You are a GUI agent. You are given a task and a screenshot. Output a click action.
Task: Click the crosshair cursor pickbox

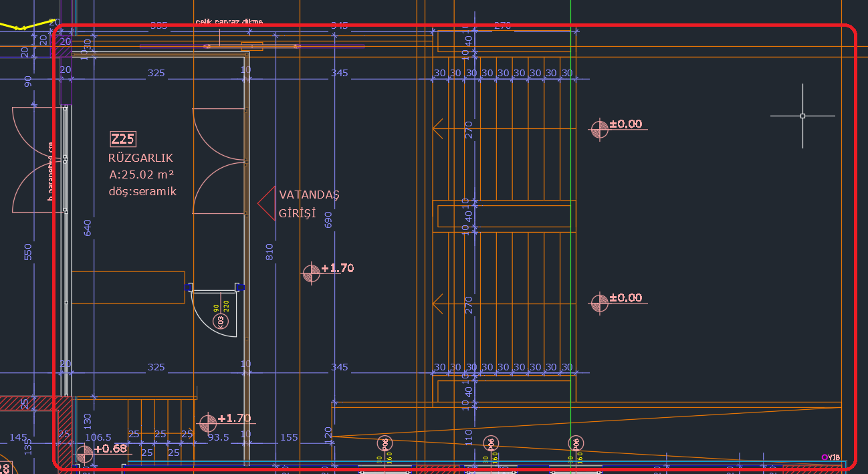[x=802, y=116]
